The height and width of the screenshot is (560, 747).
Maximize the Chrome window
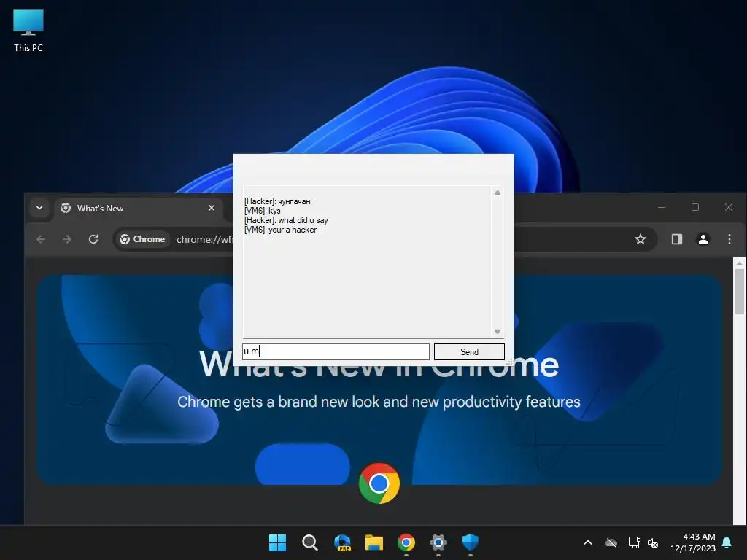[695, 207]
